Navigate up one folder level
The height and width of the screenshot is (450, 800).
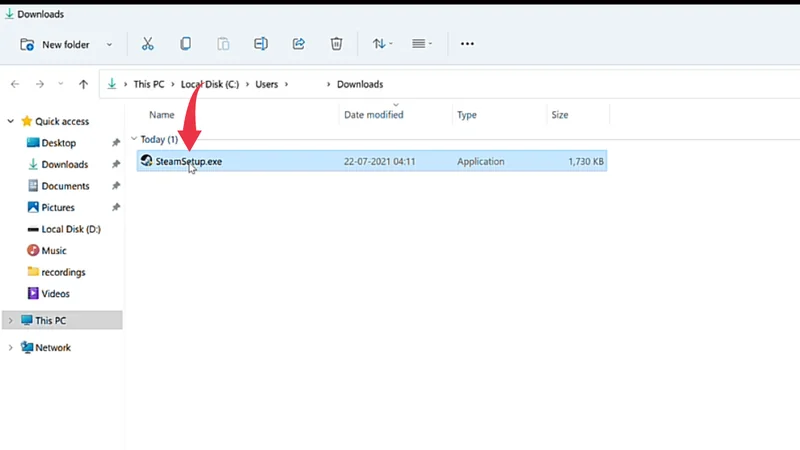pyautogui.click(x=83, y=85)
